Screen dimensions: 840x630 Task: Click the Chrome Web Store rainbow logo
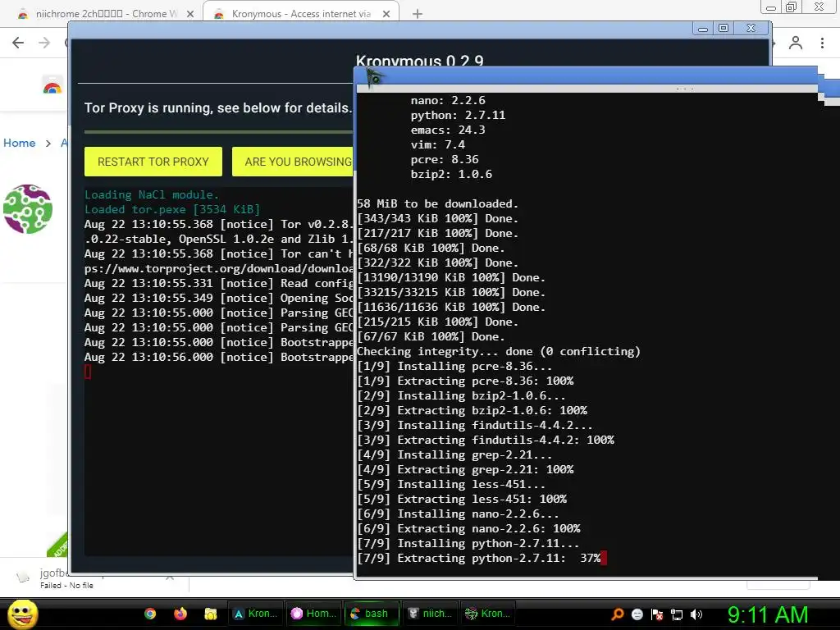pyautogui.click(x=52, y=86)
